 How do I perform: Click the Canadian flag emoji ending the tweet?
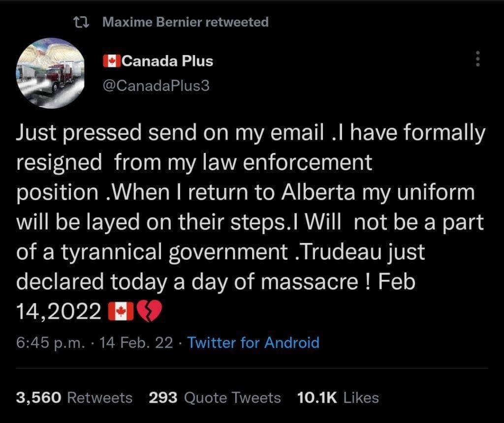tap(121, 311)
